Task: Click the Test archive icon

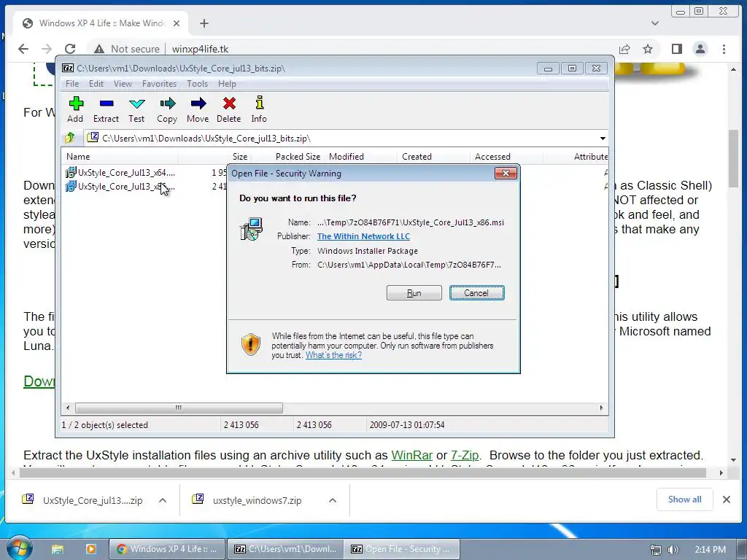Action: point(136,109)
